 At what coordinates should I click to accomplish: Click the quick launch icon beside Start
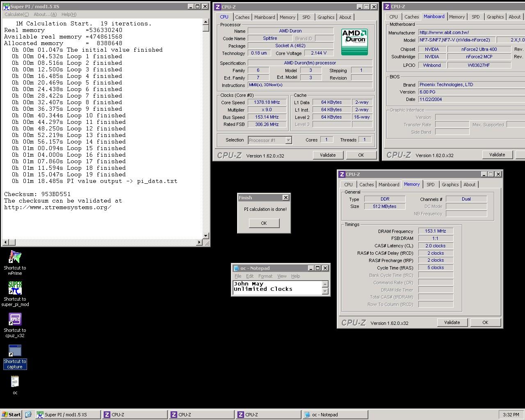pyautogui.click(x=28, y=415)
